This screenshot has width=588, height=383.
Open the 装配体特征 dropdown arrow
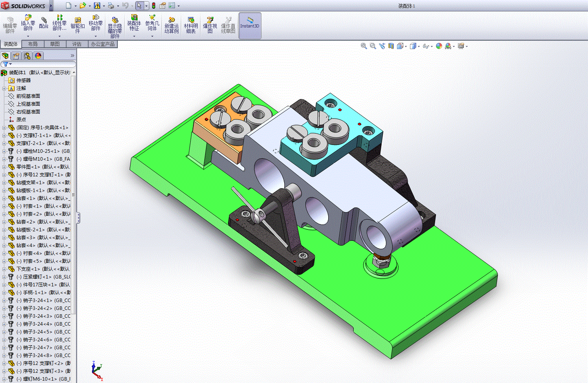(134, 37)
